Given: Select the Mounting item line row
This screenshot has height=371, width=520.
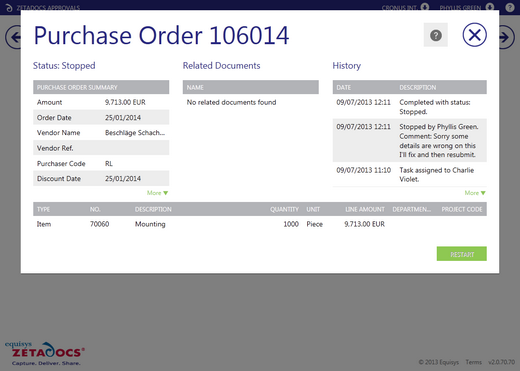Looking at the screenshot, I should (260, 224).
